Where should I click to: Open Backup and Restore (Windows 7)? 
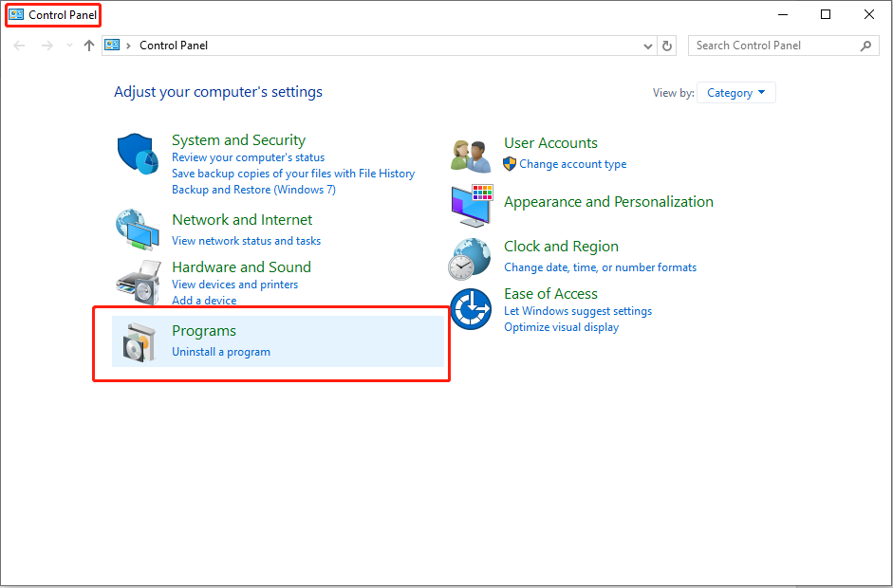click(254, 190)
